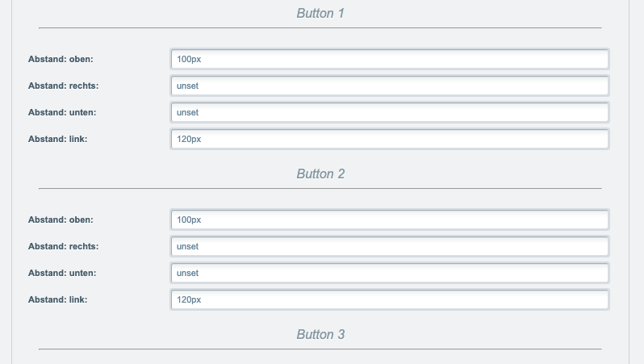Click 'Abstand: rechts:' label under Button 1

pos(63,86)
